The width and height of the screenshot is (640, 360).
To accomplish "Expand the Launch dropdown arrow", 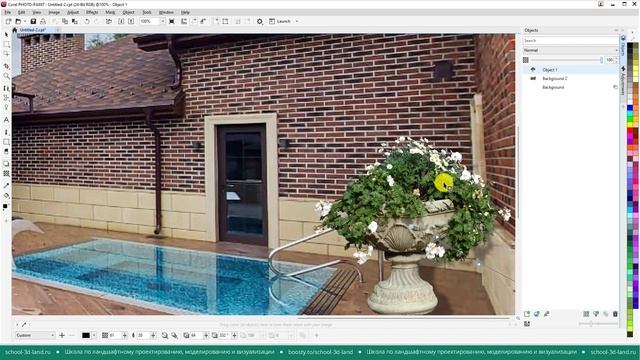I will coord(297,21).
